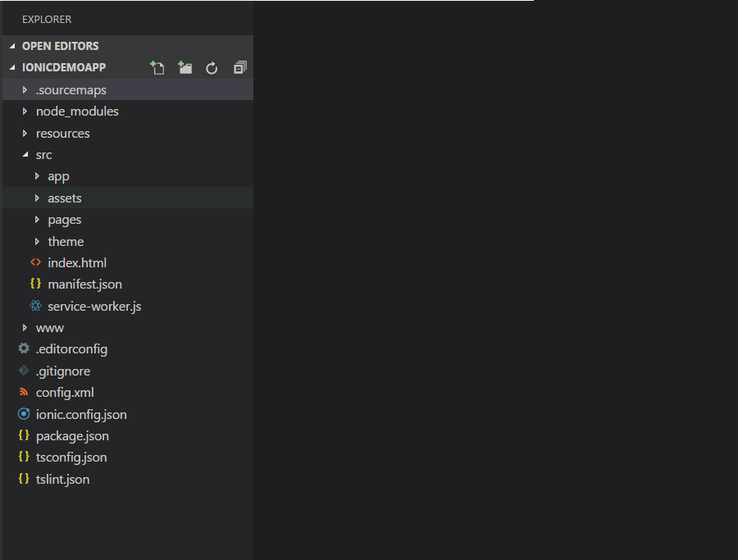Click the tsconfig.json braces icon
738x560 pixels.
[x=24, y=457]
